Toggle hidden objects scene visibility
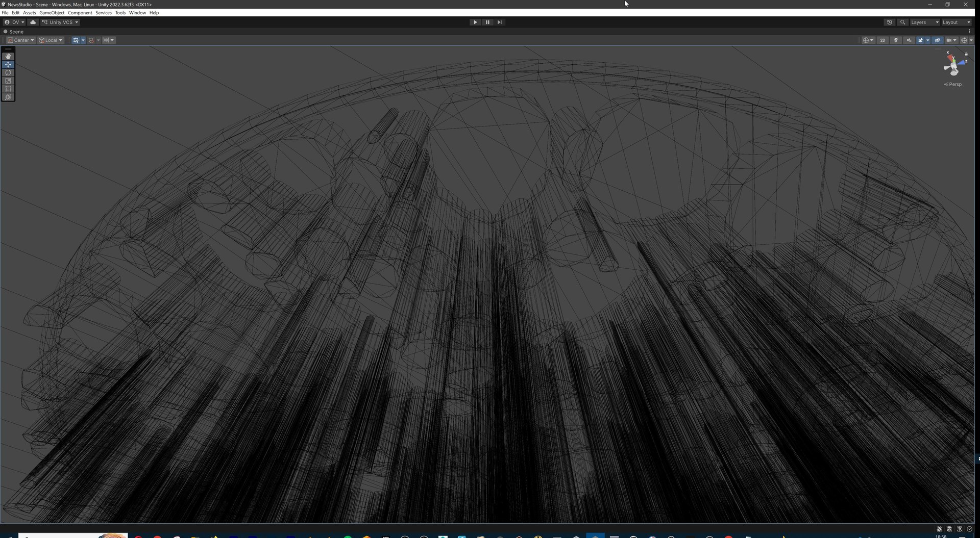980x538 pixels. pyautogui.click(x=938, y=40)
